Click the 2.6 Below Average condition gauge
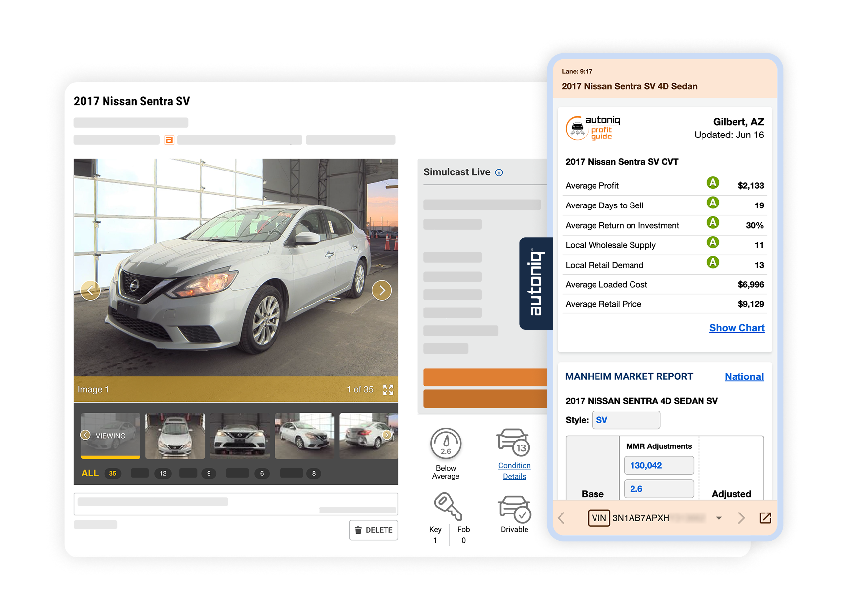 pos(446,444)
